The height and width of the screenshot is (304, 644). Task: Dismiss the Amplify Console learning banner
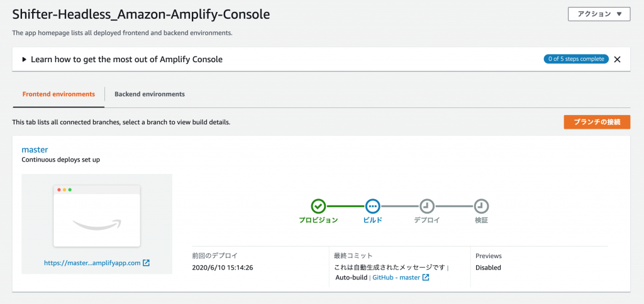[617, 59]
